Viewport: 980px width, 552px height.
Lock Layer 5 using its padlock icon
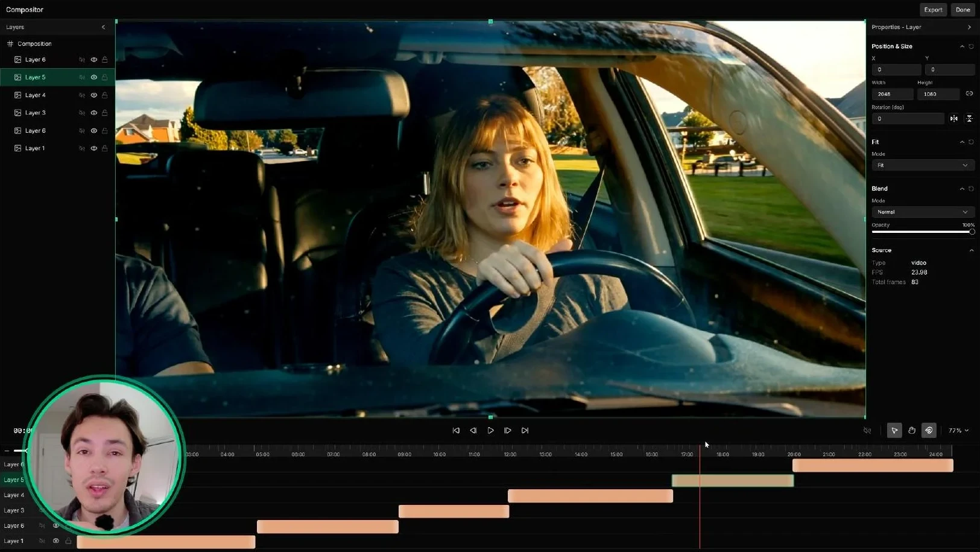tap(105, 77)
